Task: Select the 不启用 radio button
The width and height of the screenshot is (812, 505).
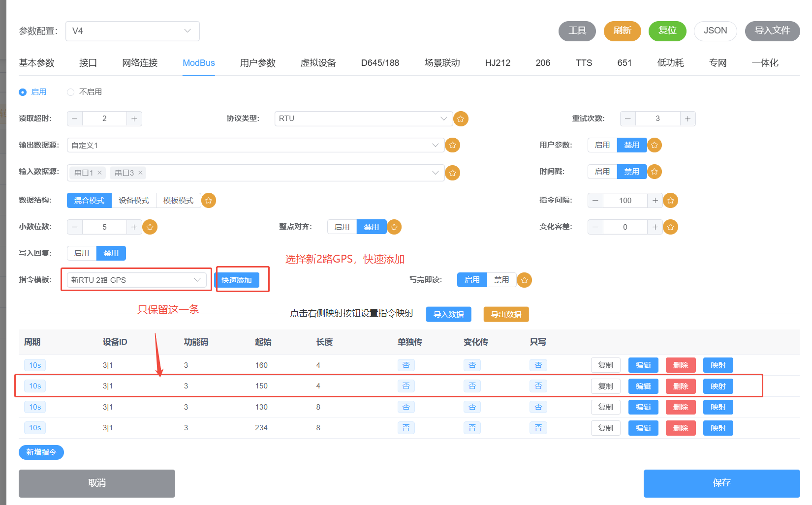Action: (x=71, y=92)
